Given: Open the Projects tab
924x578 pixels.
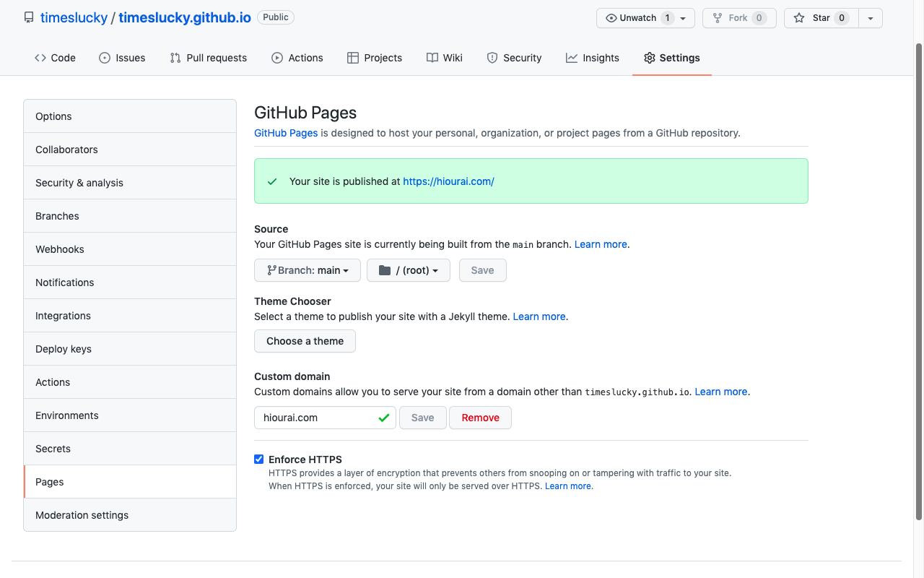Looking at the screenshot, I should coord(375,58).
